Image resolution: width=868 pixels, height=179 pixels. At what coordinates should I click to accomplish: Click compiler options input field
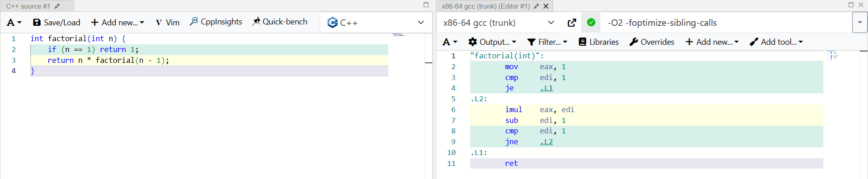click(726, 23)
